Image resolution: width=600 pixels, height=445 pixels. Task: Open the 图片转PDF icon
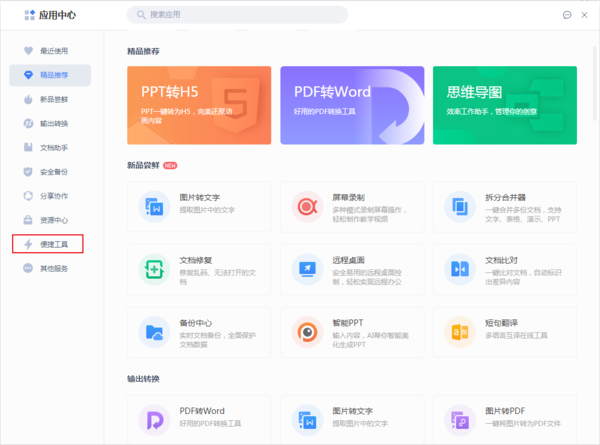pos(460,418)
